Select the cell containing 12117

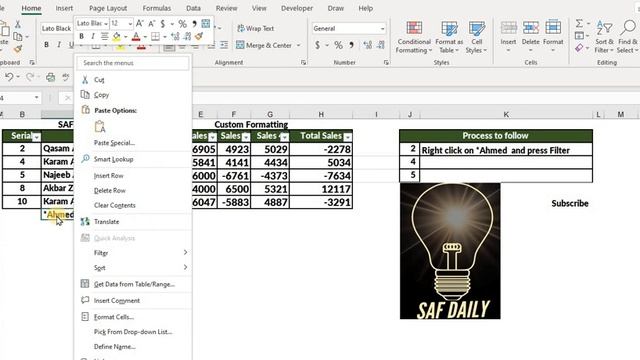[321, 189]
